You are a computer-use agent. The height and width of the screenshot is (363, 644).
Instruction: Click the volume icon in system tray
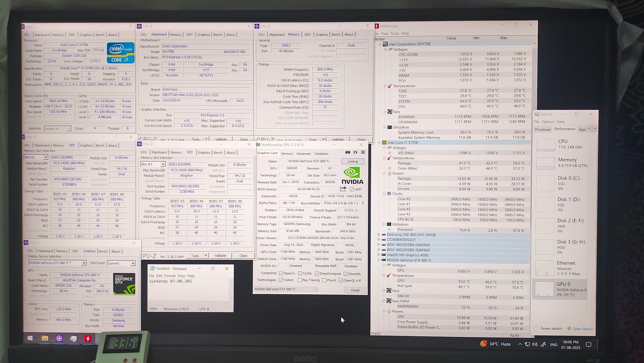pos(535,345)
